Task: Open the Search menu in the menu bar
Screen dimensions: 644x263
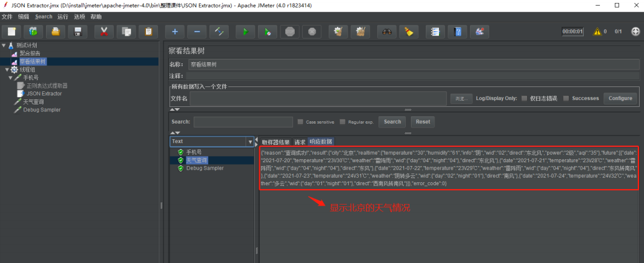Action: pos(44,17)
